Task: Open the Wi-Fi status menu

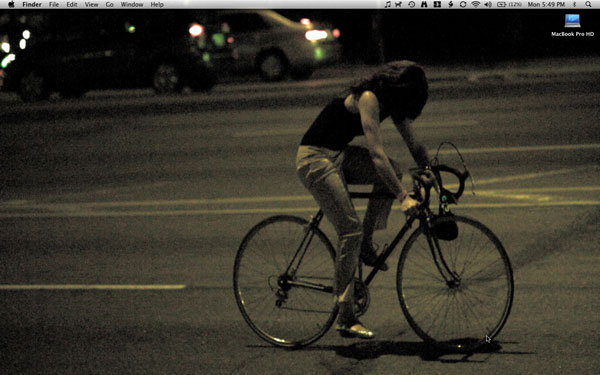Action: (476, 4)
